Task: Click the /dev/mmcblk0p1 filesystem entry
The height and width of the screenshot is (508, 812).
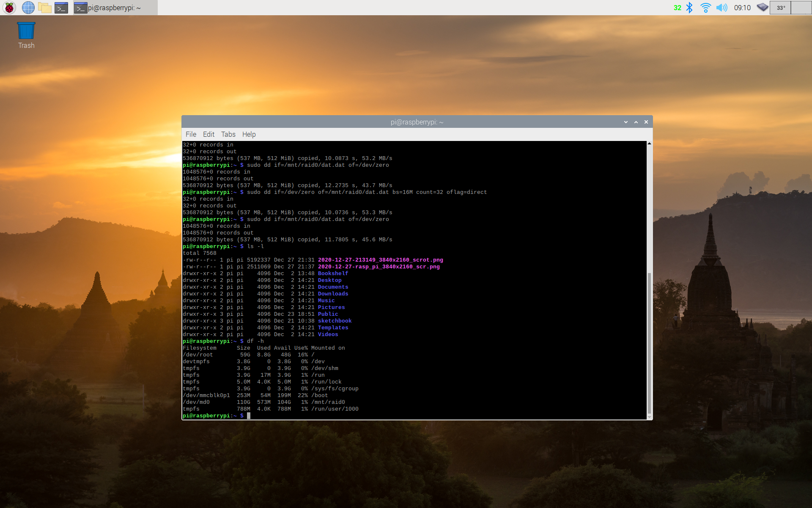Action: [x=206, y=395]
